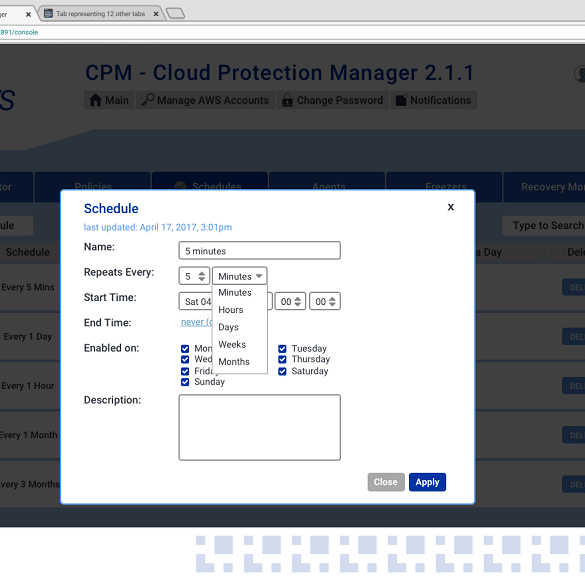This screenshot has height=578, width=585.
Task: Open Change Password page
Action: tap(333, 100)
